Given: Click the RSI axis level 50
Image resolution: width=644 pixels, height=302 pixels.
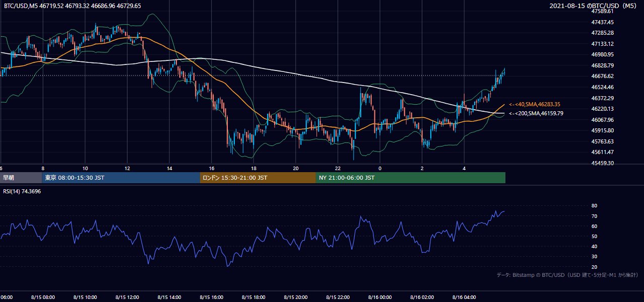Looking at the screenshot, I should [x=595, y=236].
